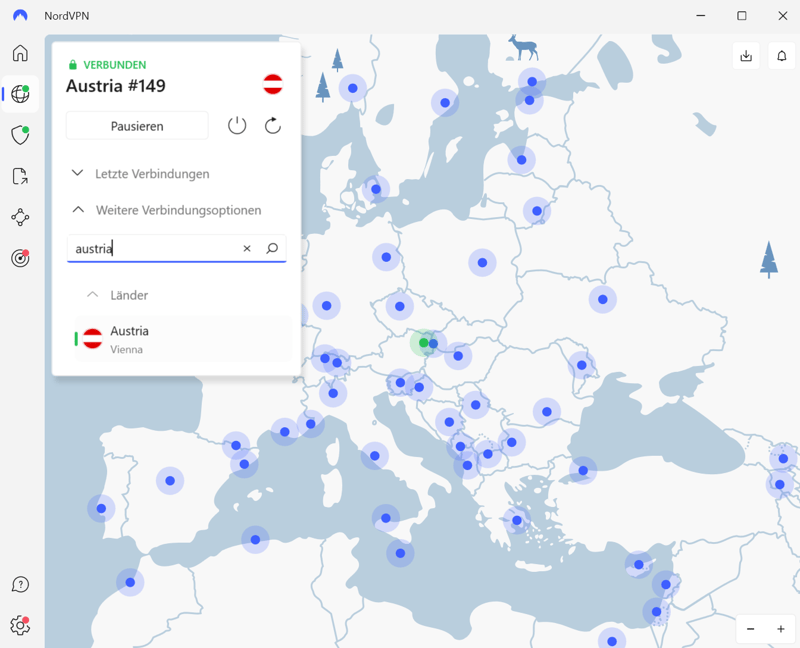Click the magnifier search icon

point(272,248)
